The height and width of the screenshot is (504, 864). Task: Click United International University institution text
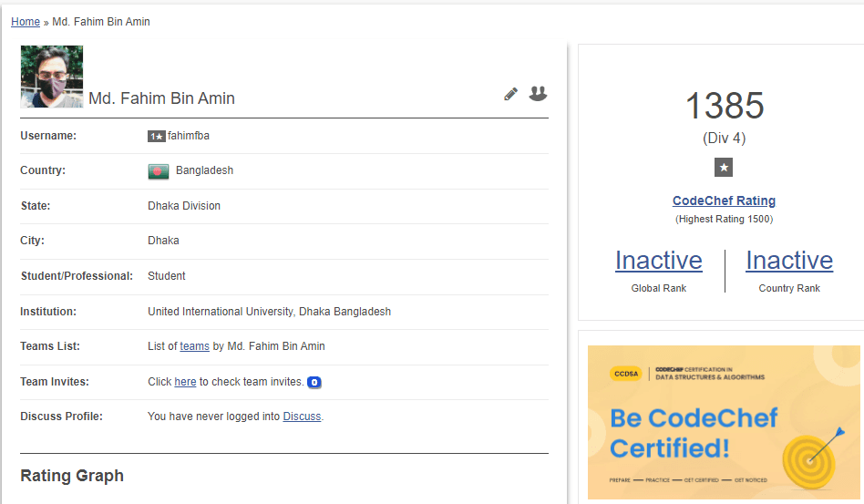pyautogui.click(x=270, y=311)
